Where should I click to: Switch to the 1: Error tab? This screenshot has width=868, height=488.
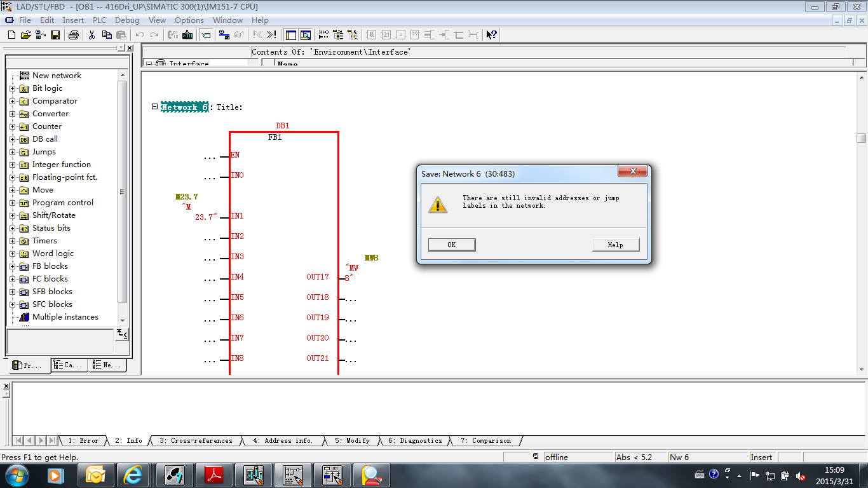83,440
